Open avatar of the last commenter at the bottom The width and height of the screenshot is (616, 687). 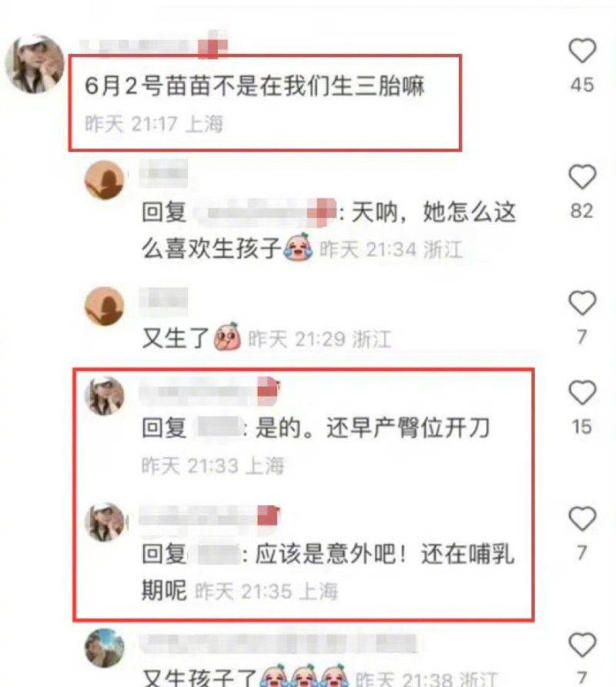click(x=104, y=648)
